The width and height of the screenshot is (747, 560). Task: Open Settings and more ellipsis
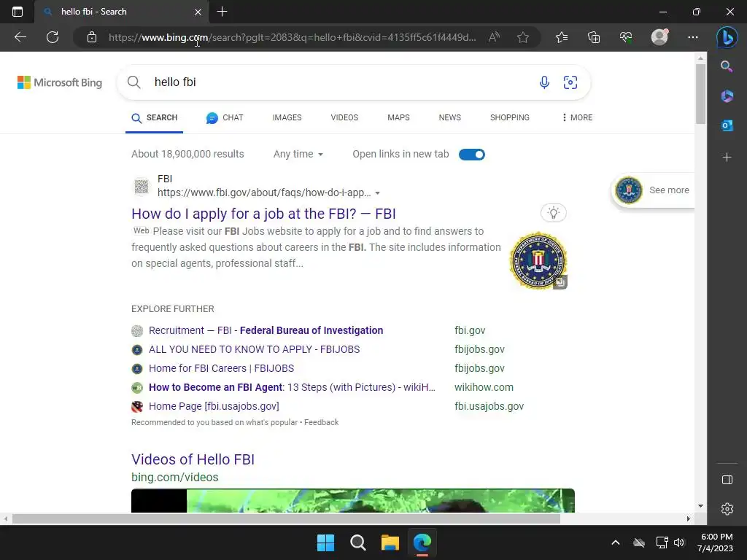(693, 37)
